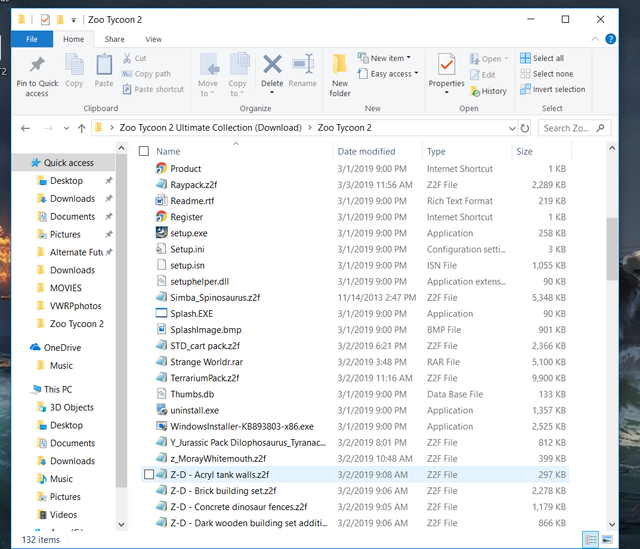Switch to the Home ribbon tab
Screen dimensions: 640x549
73,39
